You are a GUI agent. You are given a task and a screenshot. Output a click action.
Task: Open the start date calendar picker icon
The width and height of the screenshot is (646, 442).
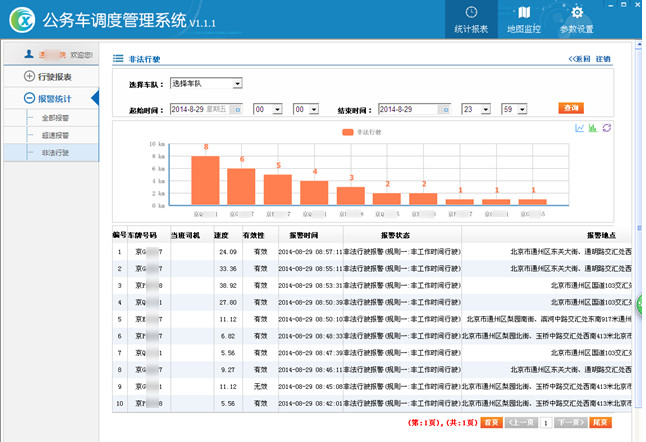point(236,108)
